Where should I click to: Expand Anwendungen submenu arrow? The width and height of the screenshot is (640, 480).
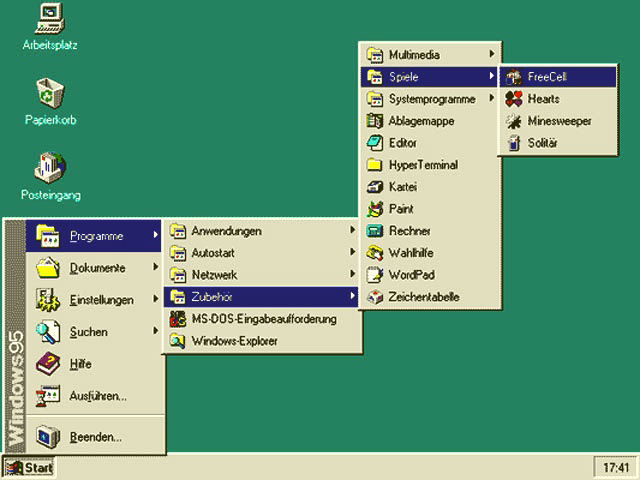[353, 230]
